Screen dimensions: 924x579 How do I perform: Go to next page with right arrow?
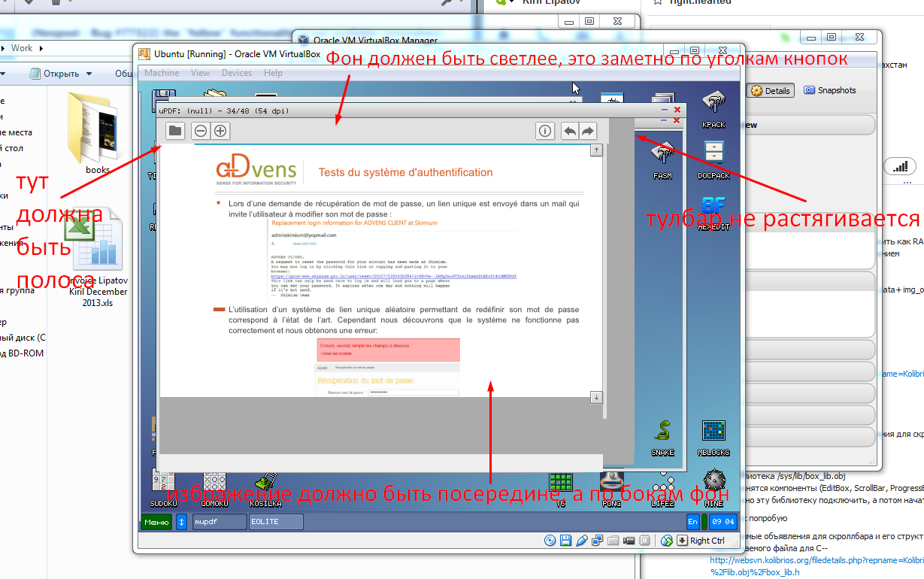click(588, 131)
